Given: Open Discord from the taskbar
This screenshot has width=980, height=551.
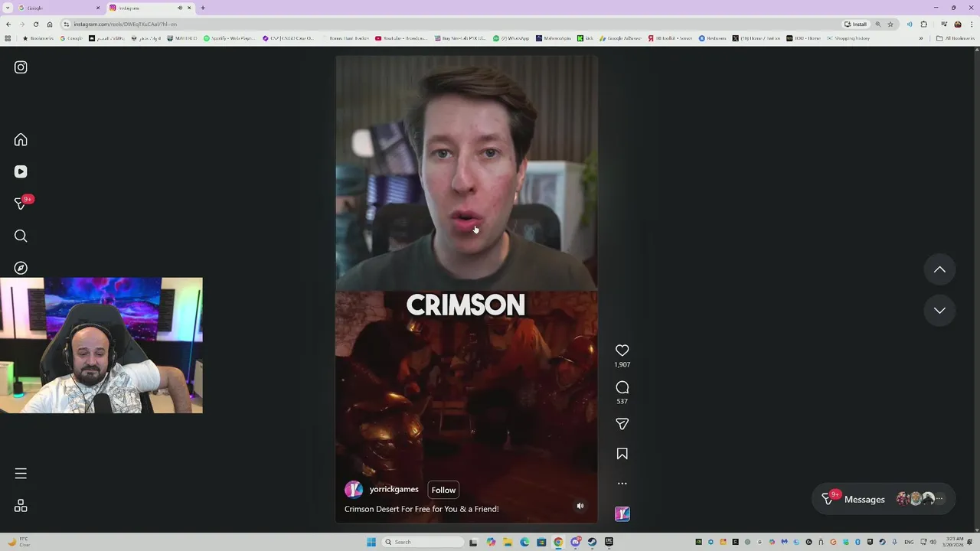Looking at the screenshot, I should point(575,542).
